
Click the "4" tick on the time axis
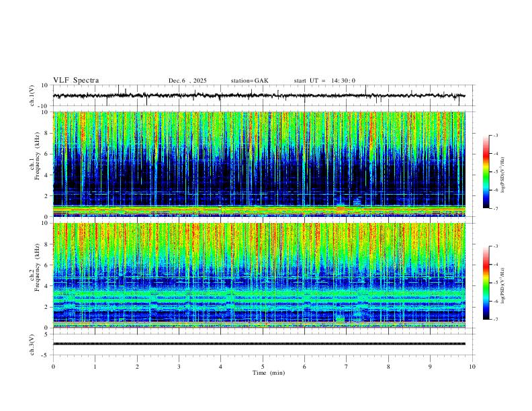click(x=220, y=367)
